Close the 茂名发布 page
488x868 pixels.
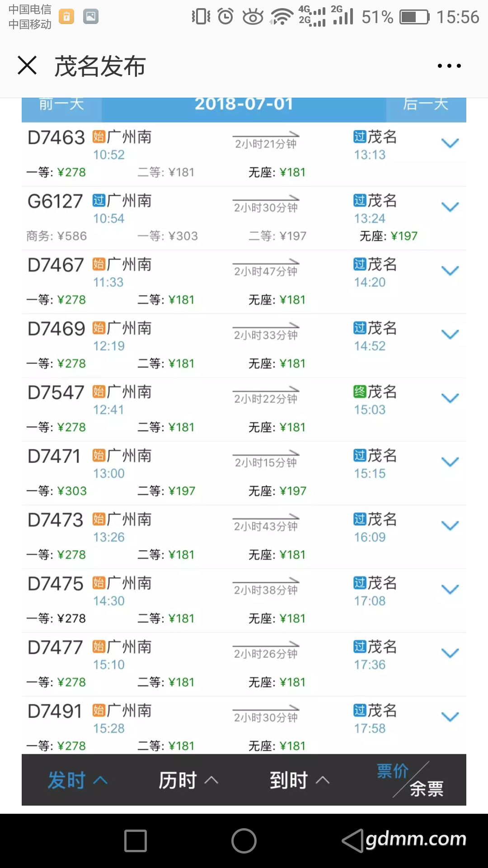pos(27,66)
